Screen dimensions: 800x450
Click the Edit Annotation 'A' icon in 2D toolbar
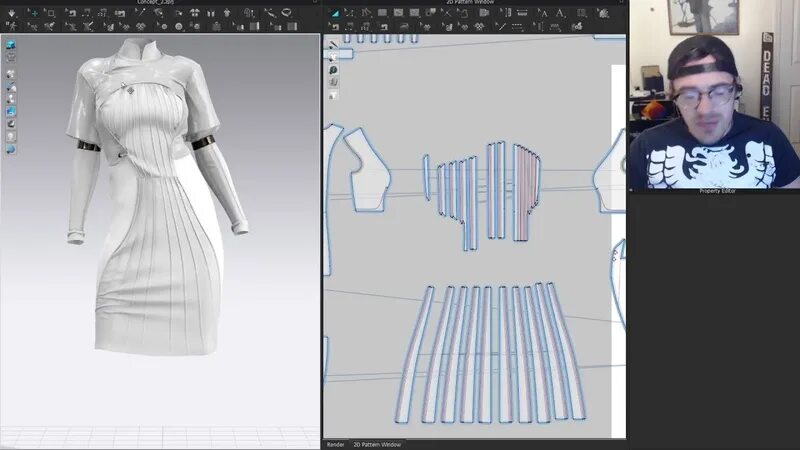[x=543, y=14]
